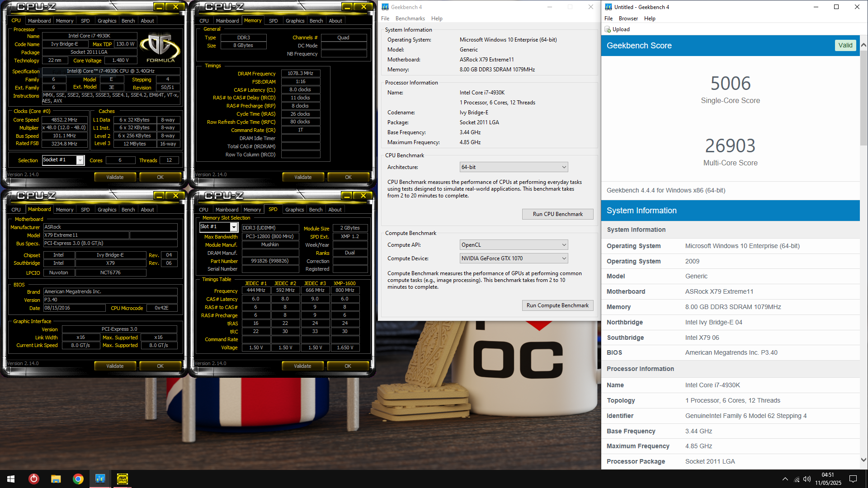
Task: Minimize the Geekbench results window
Action: [x=816, y=7]
